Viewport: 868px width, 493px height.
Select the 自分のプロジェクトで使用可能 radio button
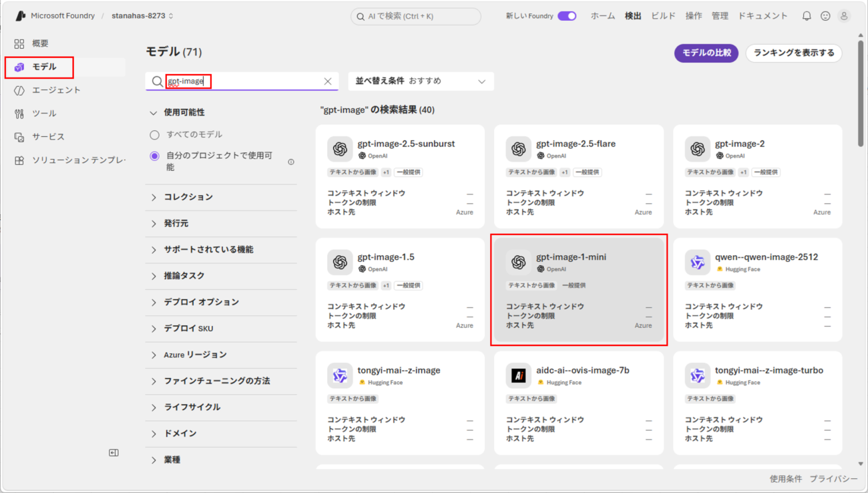tap(154, 156)
